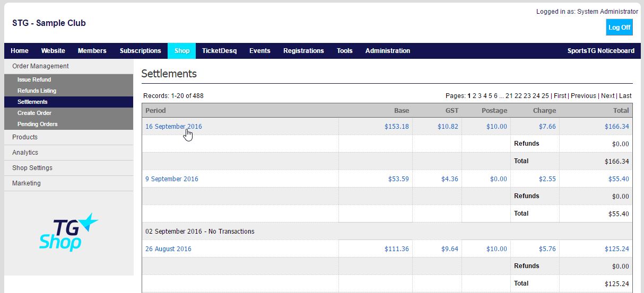
Task: Click GST amount $9.64
Action: pyautogui.click(x=450, y=249)
